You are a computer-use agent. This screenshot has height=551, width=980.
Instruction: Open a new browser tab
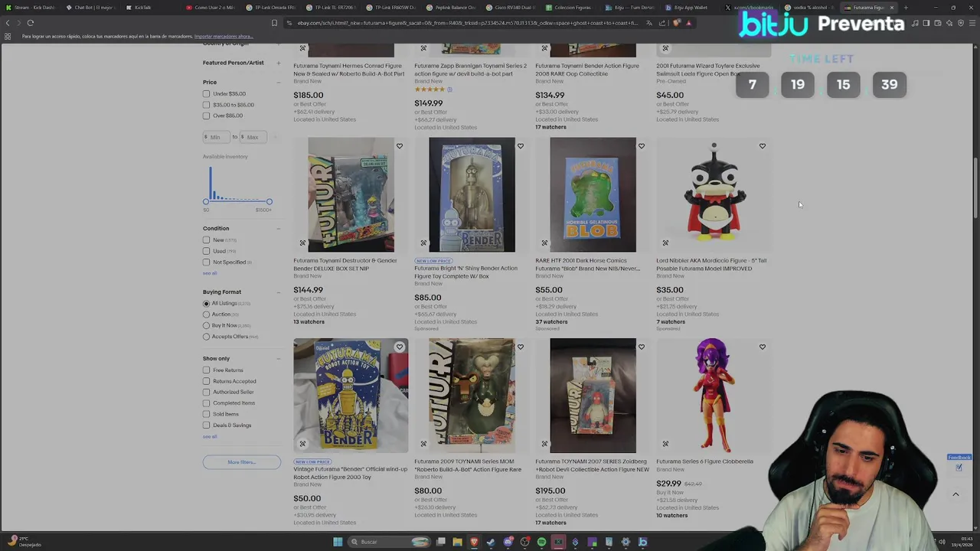pos(906,8)
